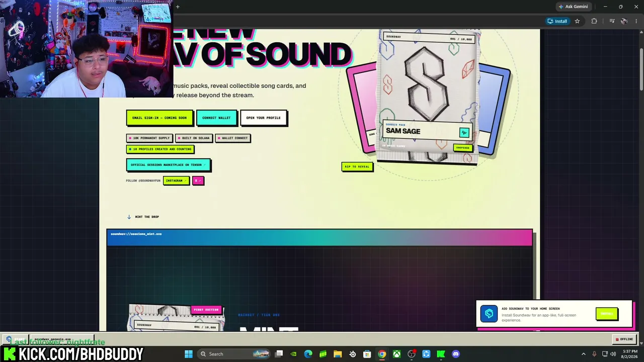Click the microphone icon in system tray

pos(594,354)
